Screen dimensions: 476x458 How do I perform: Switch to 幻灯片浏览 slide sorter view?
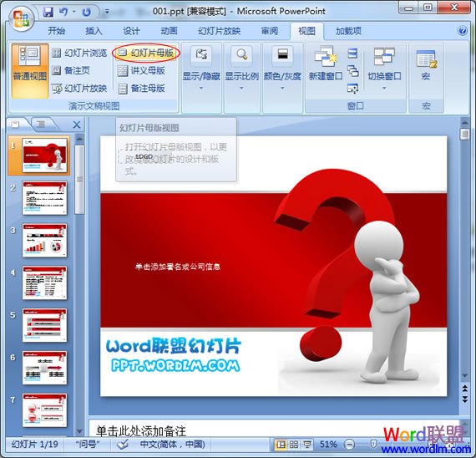(79, 53)
